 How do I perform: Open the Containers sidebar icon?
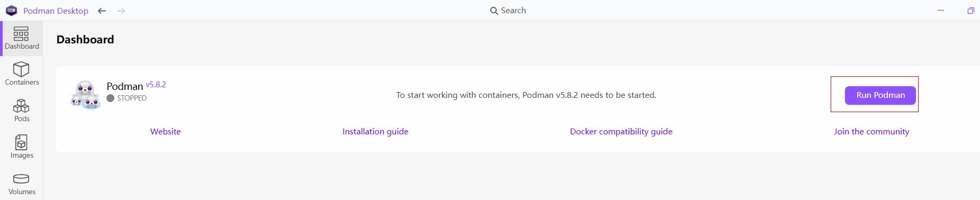21,69
